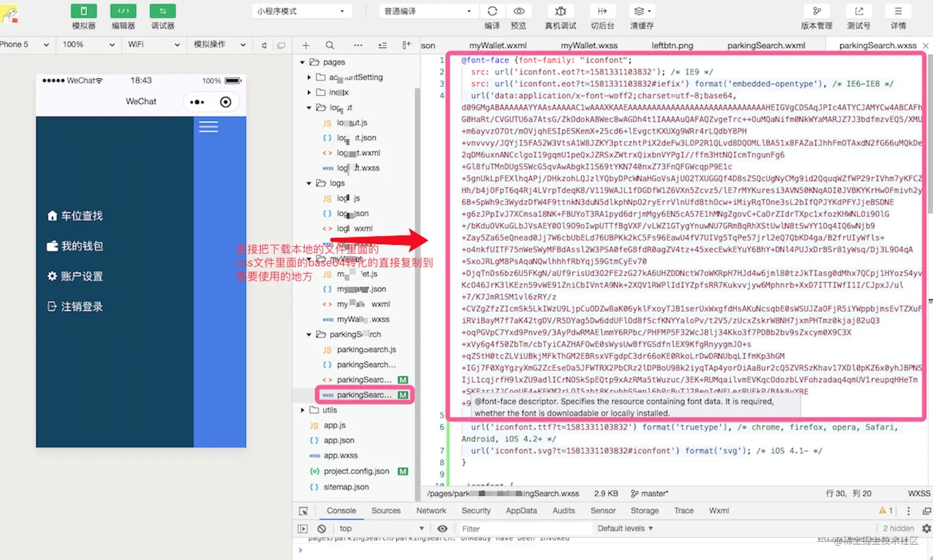
Task: Tap the capsule three-dots menu in simulator
Action: 197,102
